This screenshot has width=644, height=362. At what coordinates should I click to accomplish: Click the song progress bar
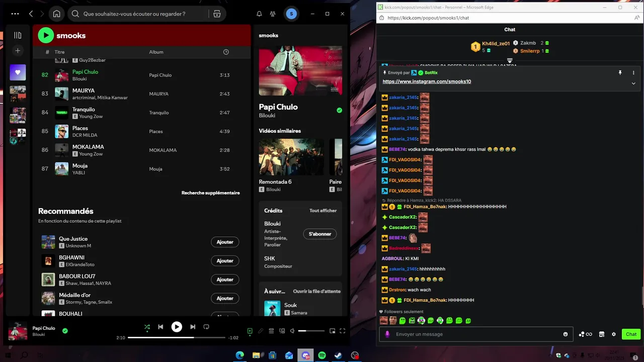point(177,338)
